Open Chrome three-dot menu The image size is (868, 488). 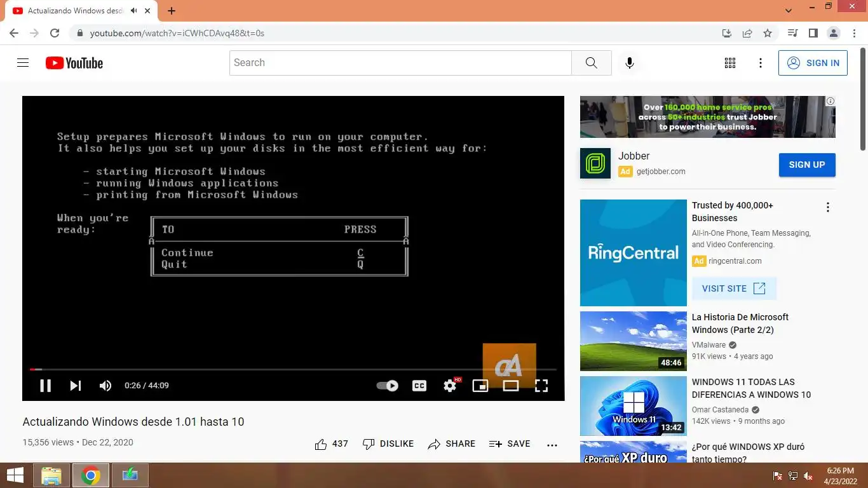point(855,33)
